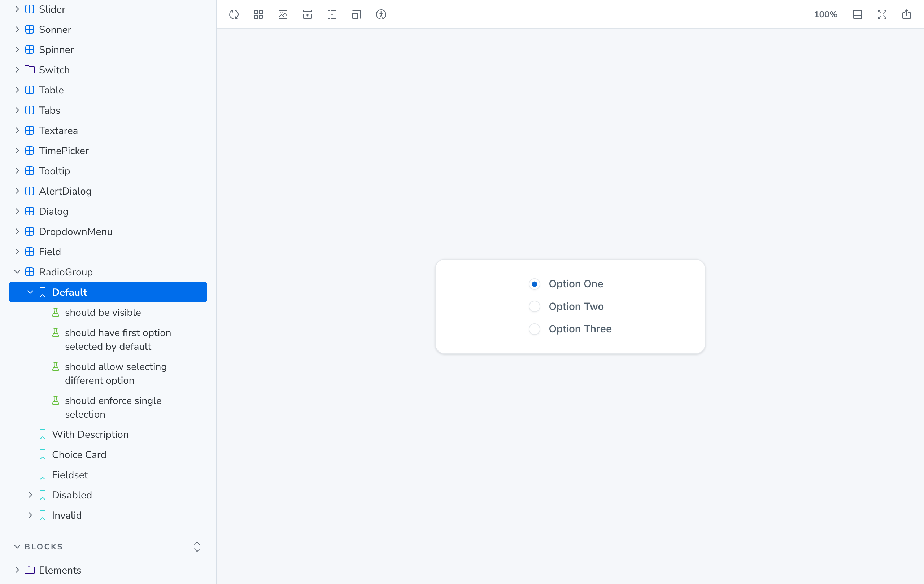924x584 pixels.
Task: Toggle the checkerboard transparency view
Action: tap(332, 14)
